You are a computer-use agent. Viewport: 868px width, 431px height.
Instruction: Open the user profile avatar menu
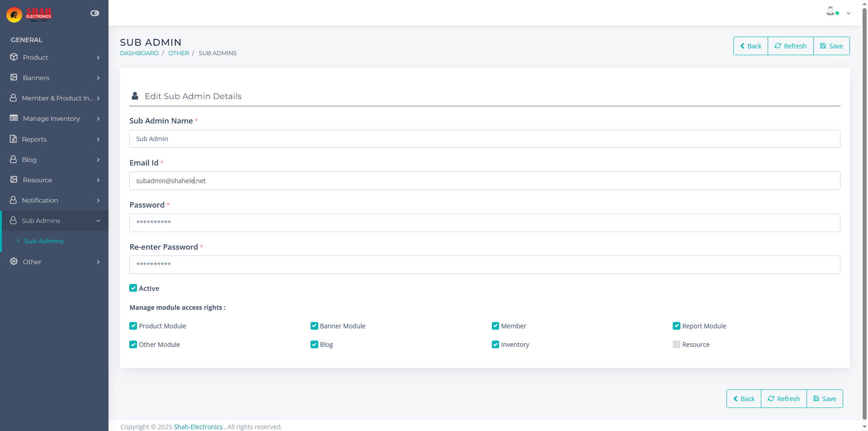tap(830, 12)
